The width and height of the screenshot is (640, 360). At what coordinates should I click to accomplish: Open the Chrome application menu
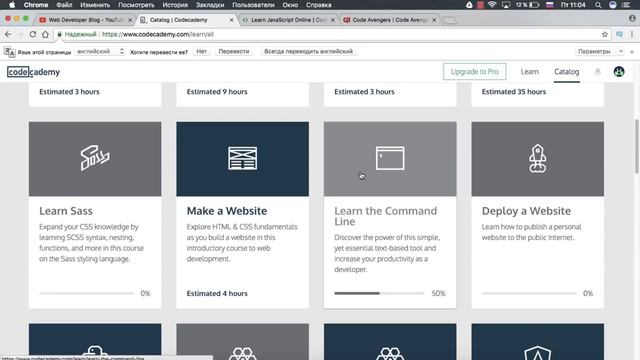point(36,5)
